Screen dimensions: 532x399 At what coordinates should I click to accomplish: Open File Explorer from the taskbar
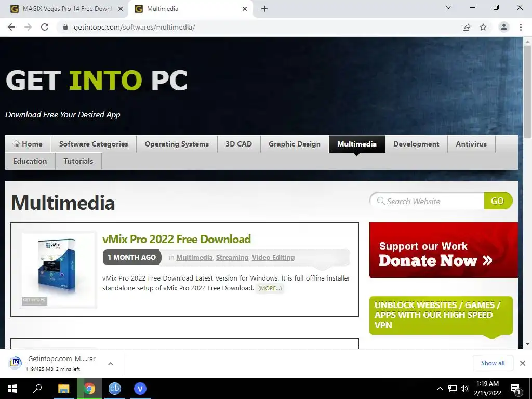[x=63, y=389]
